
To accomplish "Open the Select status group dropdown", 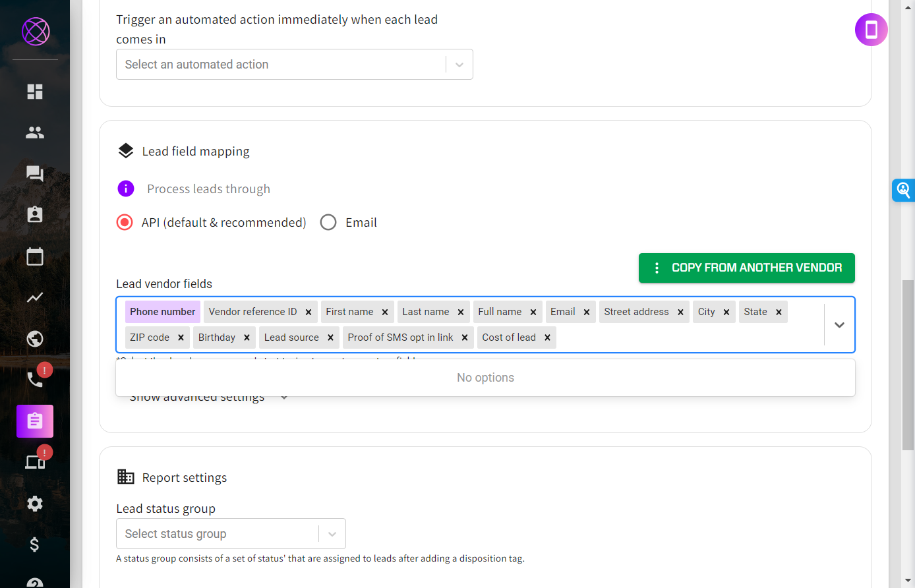I will pyautogui.click(x=231, y=534).
